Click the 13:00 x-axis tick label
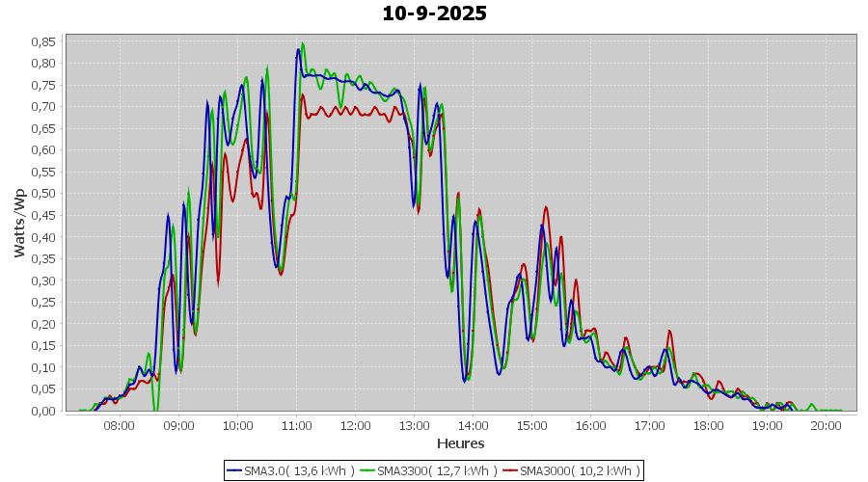868x482 pixels. (414, 426)
